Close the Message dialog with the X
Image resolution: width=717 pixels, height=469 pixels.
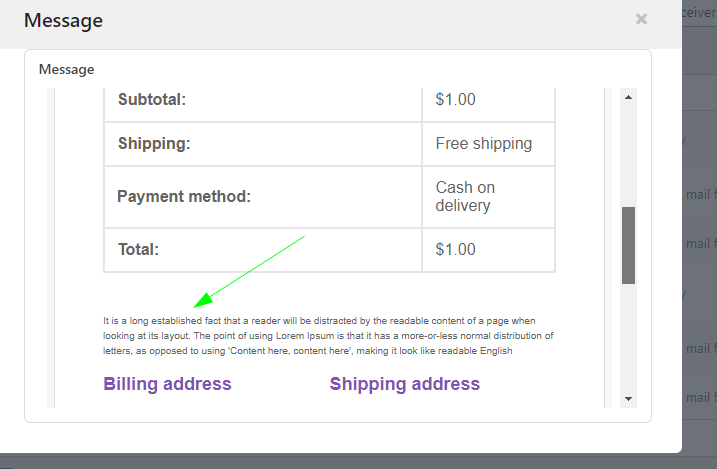(641, 19)
